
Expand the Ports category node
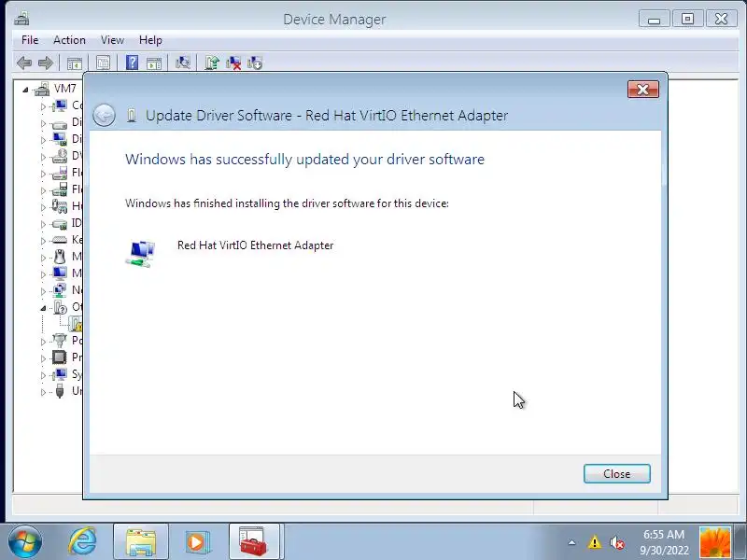pyautogui.click(x=43, y=342)
